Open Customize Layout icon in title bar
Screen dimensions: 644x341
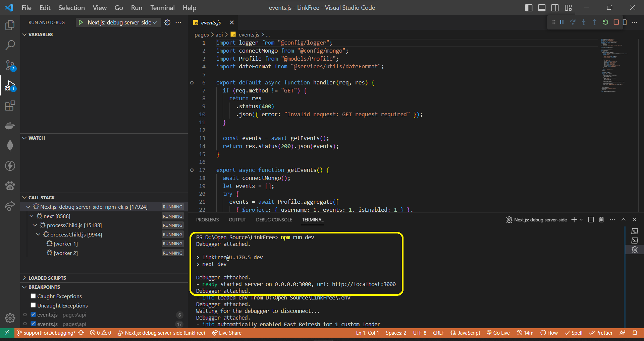(568, 8)
